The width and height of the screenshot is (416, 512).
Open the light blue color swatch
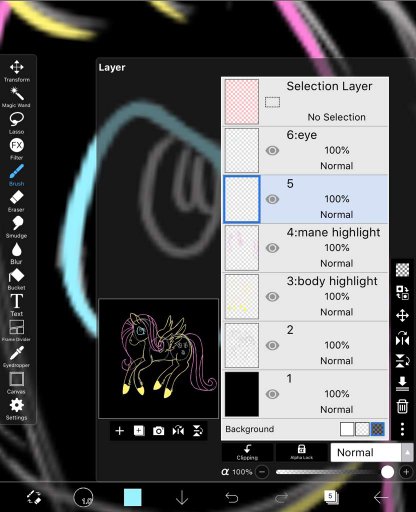click(x=133, y=497)
